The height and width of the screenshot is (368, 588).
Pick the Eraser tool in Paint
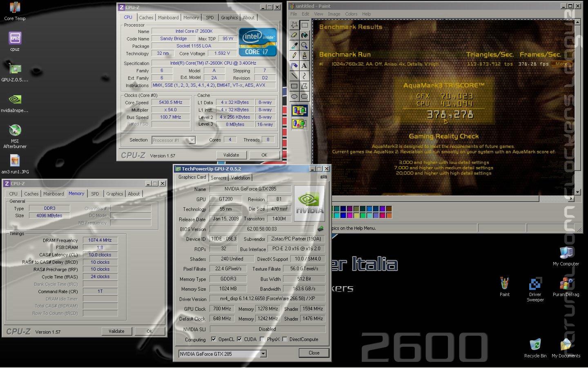click(x=294, y=35)
